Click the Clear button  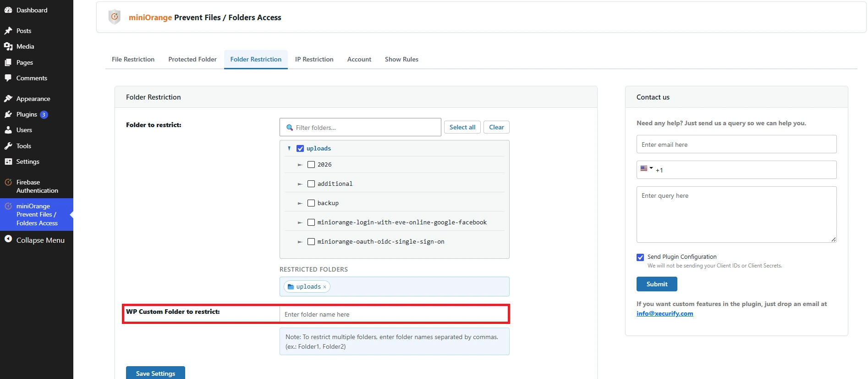coord(496,127)
